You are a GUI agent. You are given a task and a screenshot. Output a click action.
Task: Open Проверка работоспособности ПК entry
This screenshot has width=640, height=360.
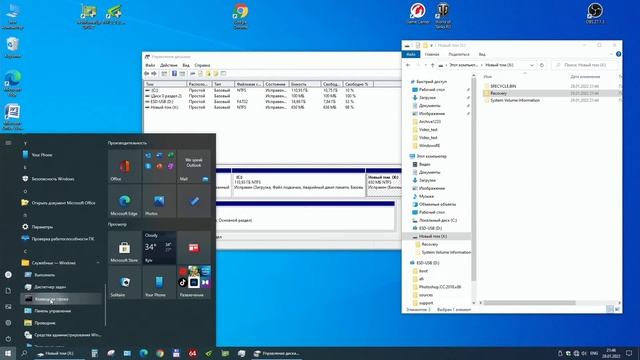click(x=61, y=239)
